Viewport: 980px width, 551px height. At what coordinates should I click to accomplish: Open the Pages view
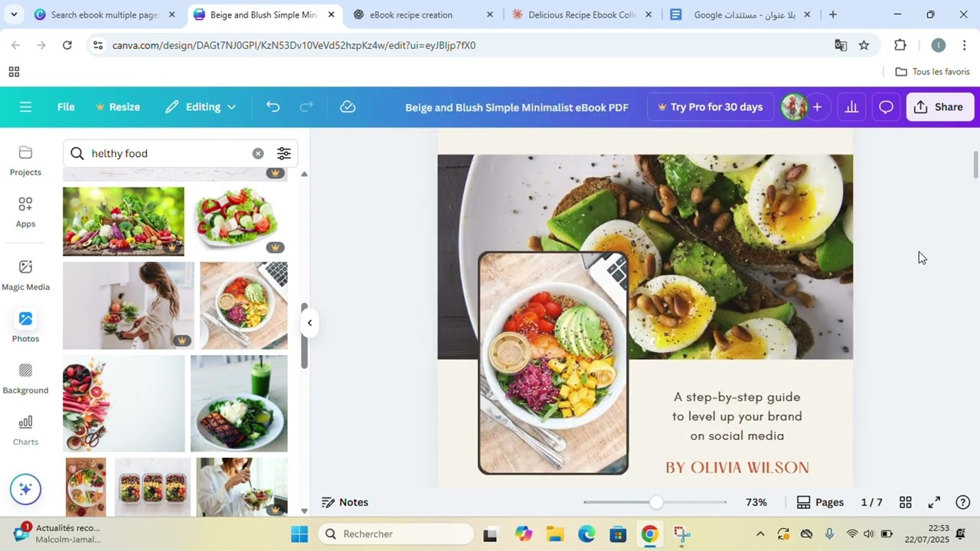(x=820, y=502)
